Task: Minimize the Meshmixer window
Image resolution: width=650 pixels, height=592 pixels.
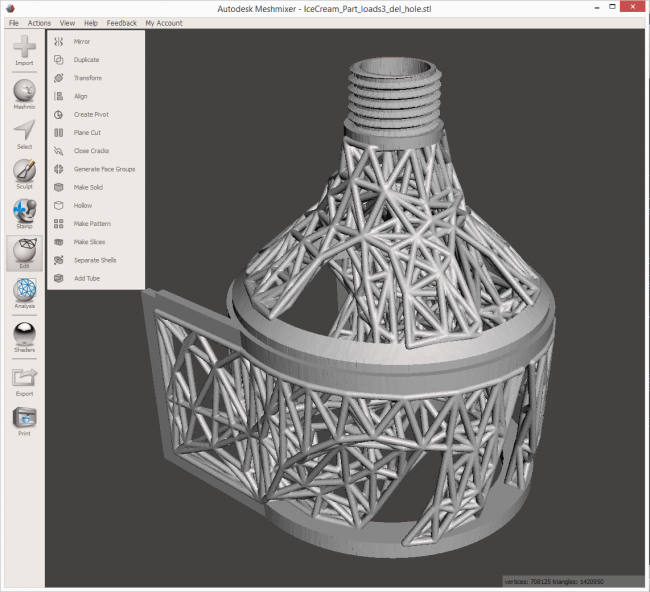Action: click(597, 7)
